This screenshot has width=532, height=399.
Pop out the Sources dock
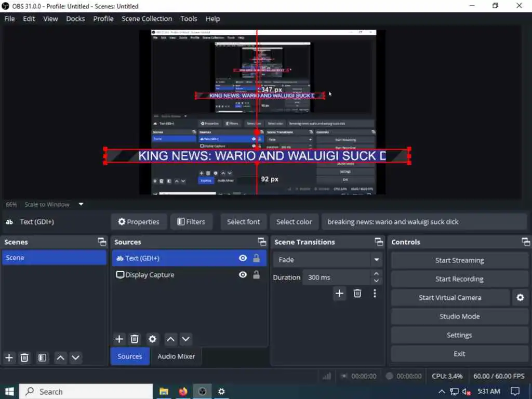tap(262, 242)
